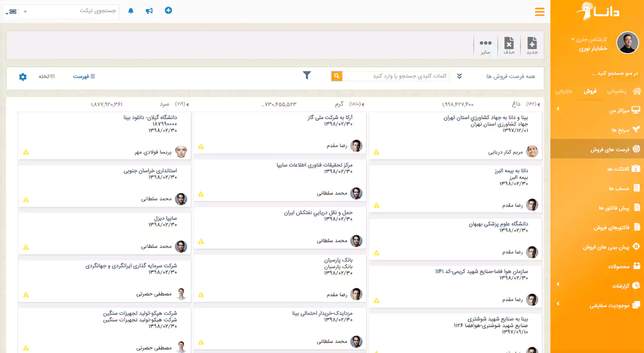Expand the reports (گزارشات) sidebar submenu
Viewport: 644px width, 353px height.
point(558,284)
